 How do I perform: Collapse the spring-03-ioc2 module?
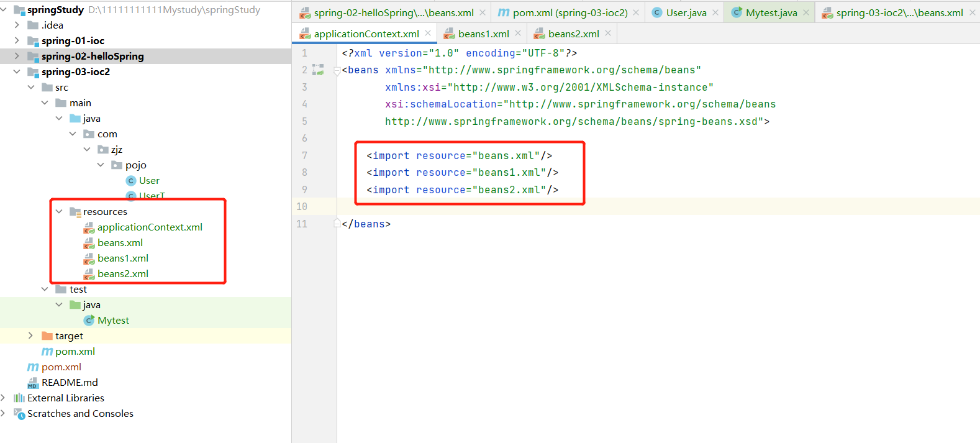tap(17, 72)
